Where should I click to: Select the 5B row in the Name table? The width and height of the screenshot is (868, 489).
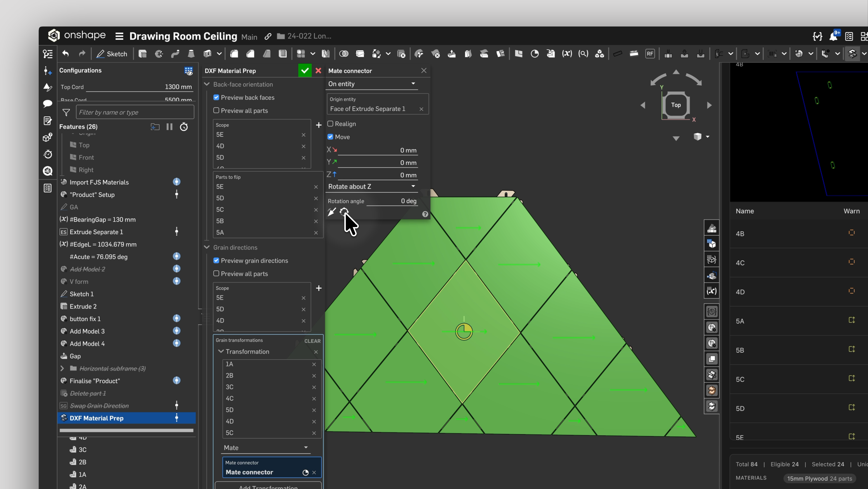pos(799,350)
